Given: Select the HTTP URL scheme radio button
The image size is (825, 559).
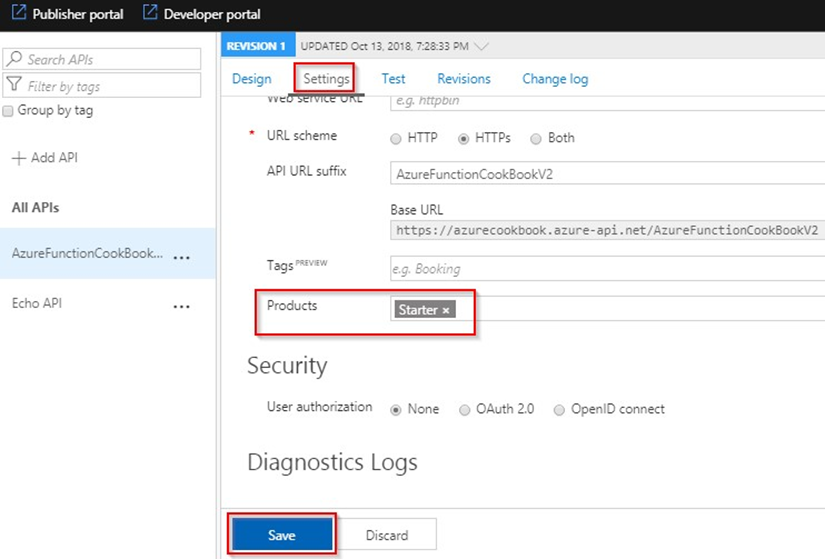Looking at the screenshot, I should [x=396, y=138].
